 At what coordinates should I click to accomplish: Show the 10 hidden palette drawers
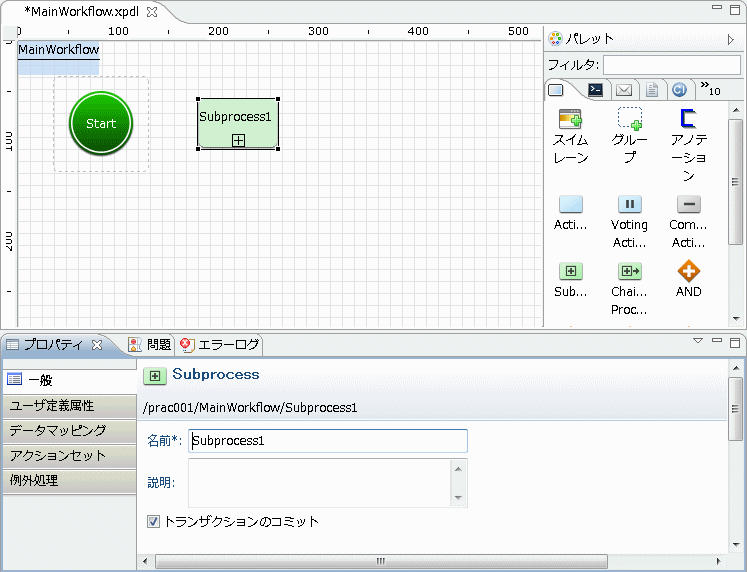point(710,89)
